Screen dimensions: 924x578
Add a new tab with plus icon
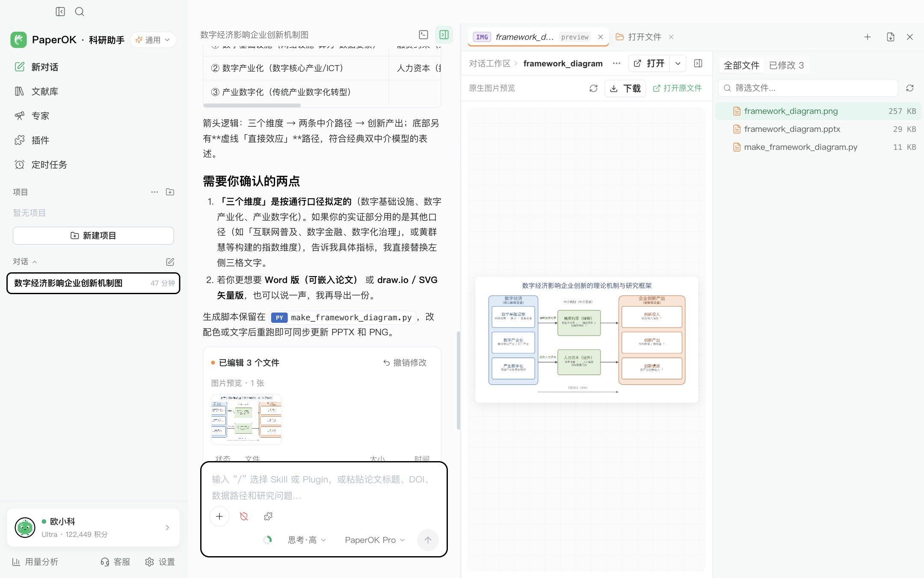[x=868, y=37]
